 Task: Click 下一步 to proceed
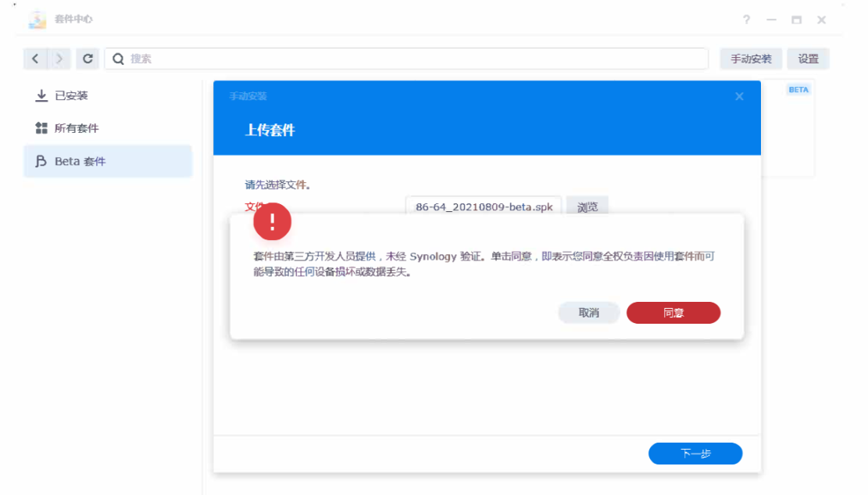tap(695, 454)
